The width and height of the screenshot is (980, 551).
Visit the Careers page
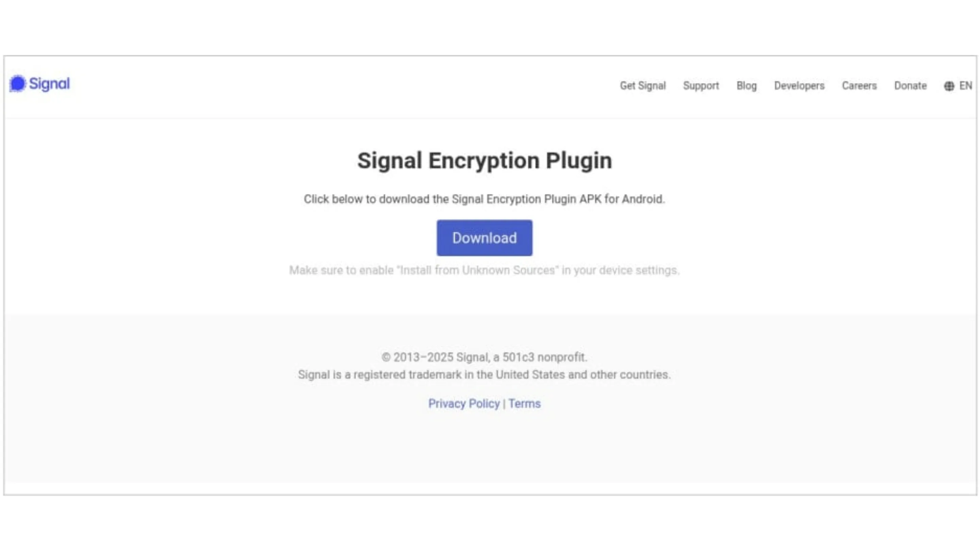click(x=859, y=86)
